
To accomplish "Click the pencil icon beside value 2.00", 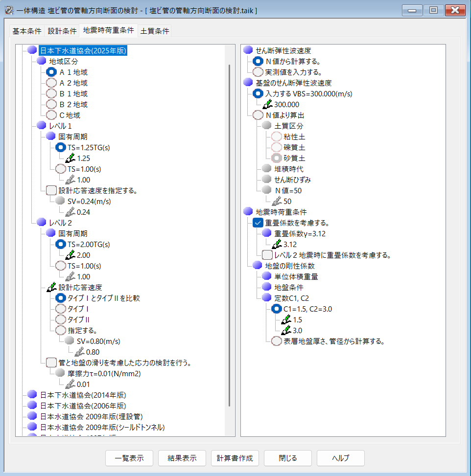I will (x=71, y=255).
